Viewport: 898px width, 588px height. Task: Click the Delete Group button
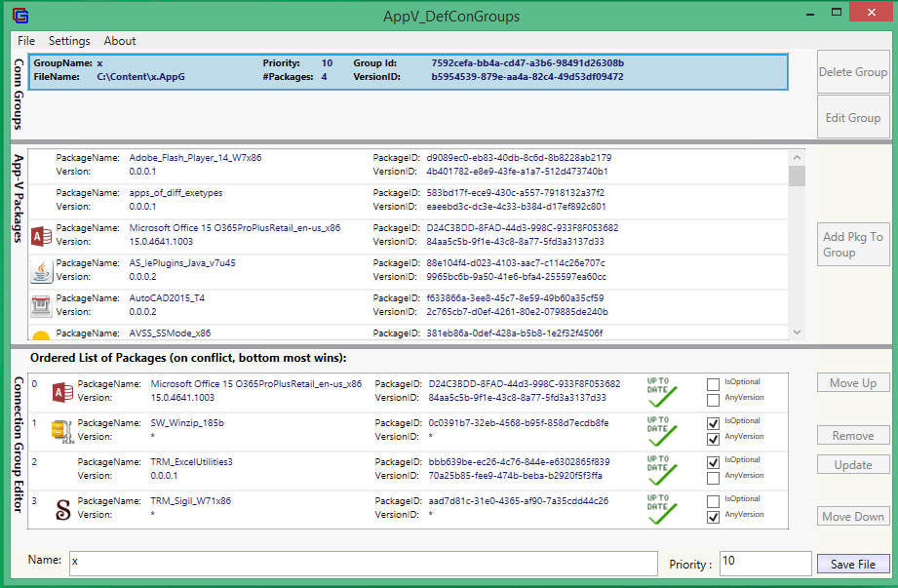(853, 71)
